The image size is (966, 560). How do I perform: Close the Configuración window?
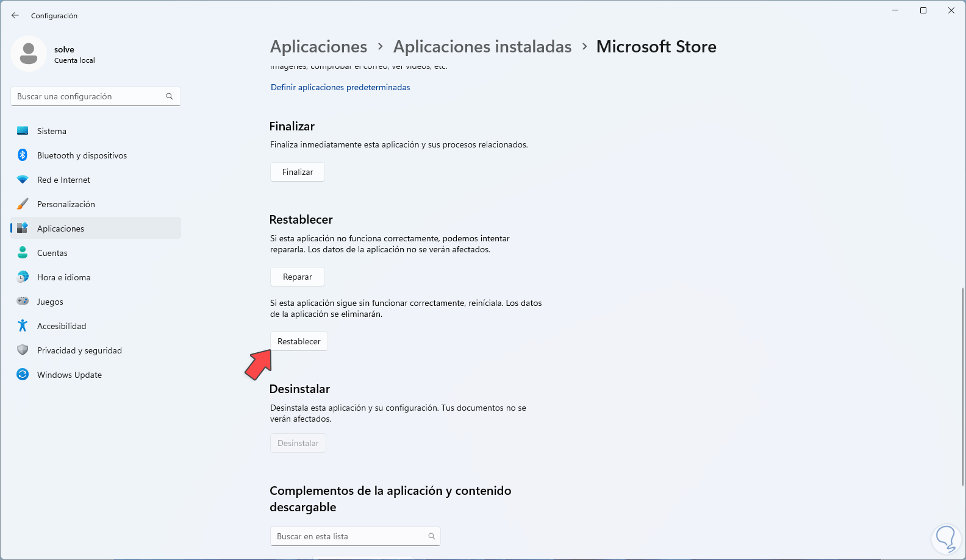pos(951,10)
